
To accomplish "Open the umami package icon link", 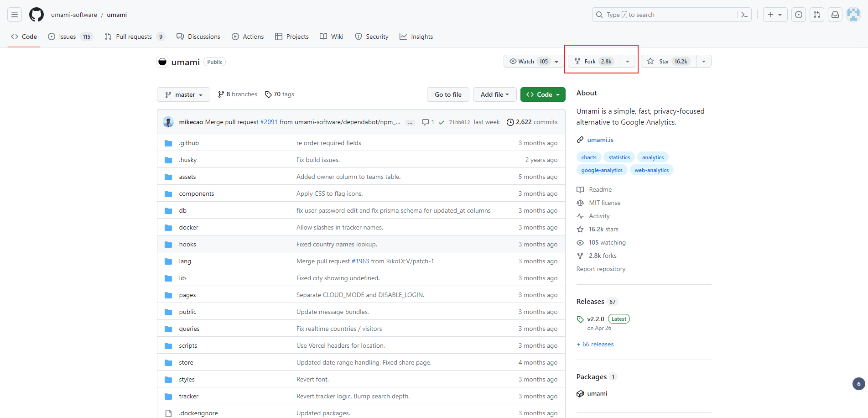I will [x=580, y=394].
